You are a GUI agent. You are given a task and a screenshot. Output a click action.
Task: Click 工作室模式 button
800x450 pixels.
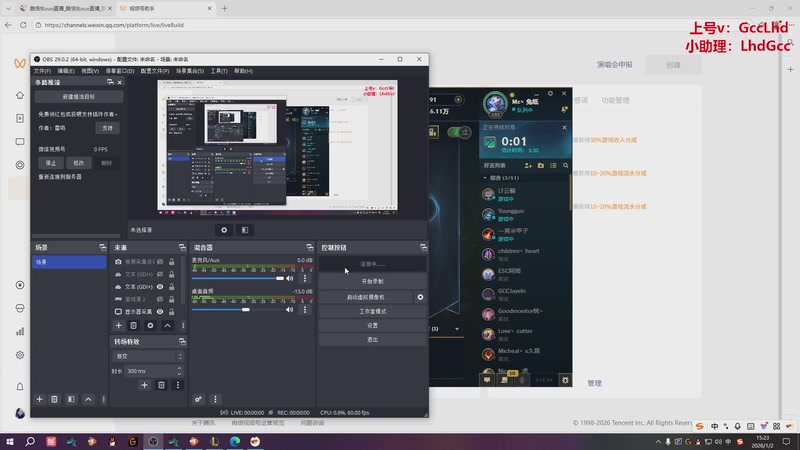pyautogui.click(x=372, y=311)
